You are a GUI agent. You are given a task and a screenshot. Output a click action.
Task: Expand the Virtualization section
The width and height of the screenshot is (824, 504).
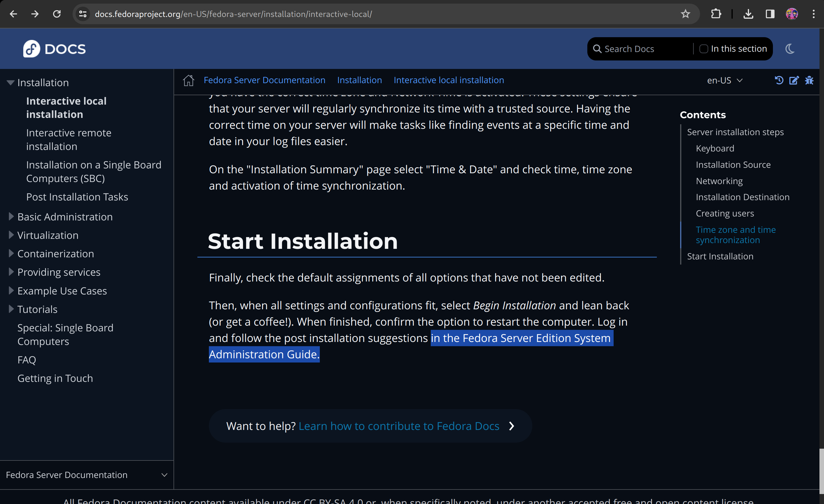tap(11, 235)
